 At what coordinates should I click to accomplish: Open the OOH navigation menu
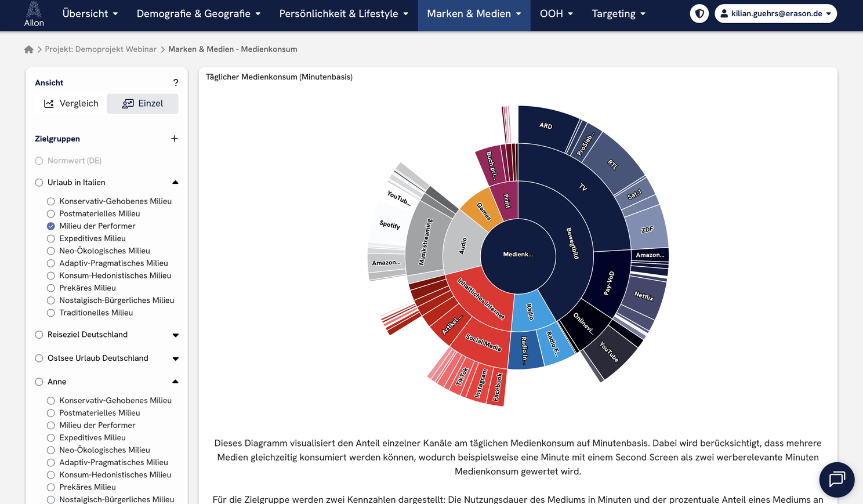556,13
